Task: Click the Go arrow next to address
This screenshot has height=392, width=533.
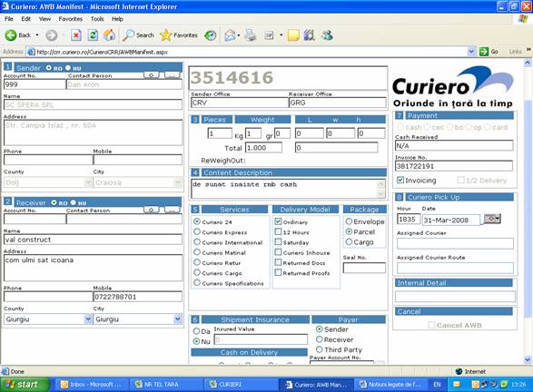Action: [x=484, y=52]
